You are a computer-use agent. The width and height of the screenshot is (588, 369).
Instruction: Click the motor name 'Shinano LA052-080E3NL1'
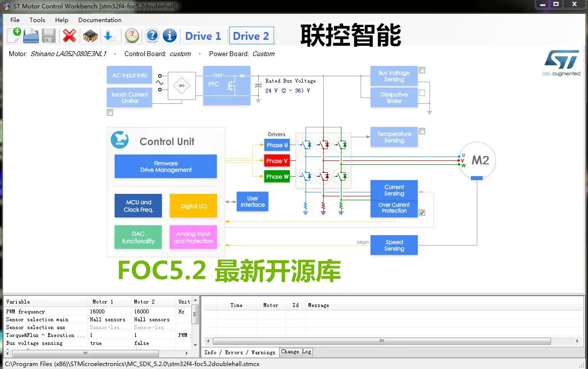[68, 54]
